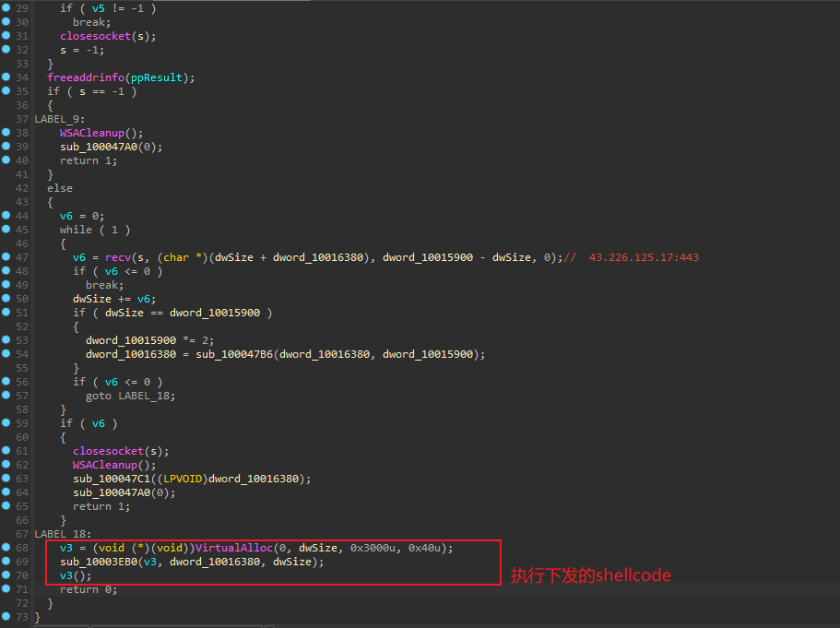Select sub_100047A0 call on line 39
840x628 pixels.
coord(99,147)
